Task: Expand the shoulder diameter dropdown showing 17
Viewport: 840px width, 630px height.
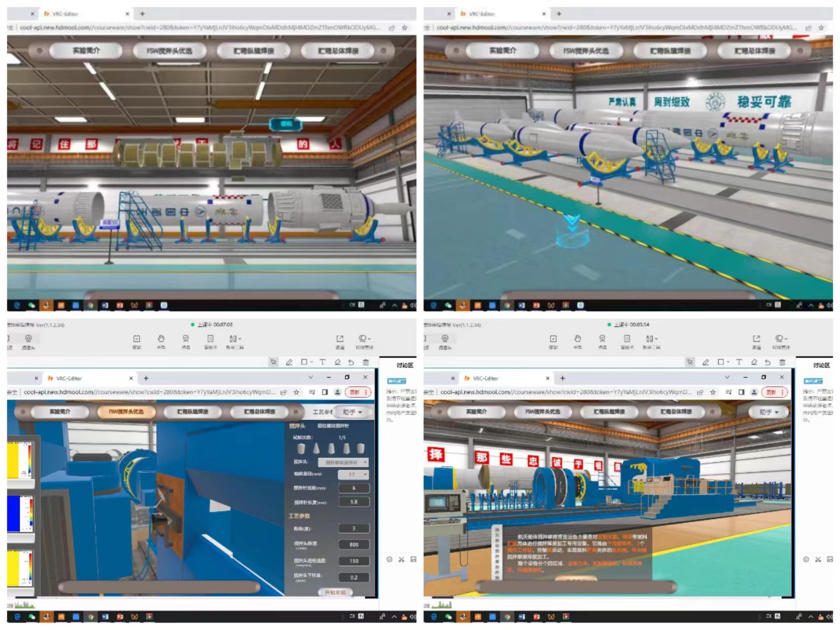Action: pyautogui.click(x=353, y=474)
